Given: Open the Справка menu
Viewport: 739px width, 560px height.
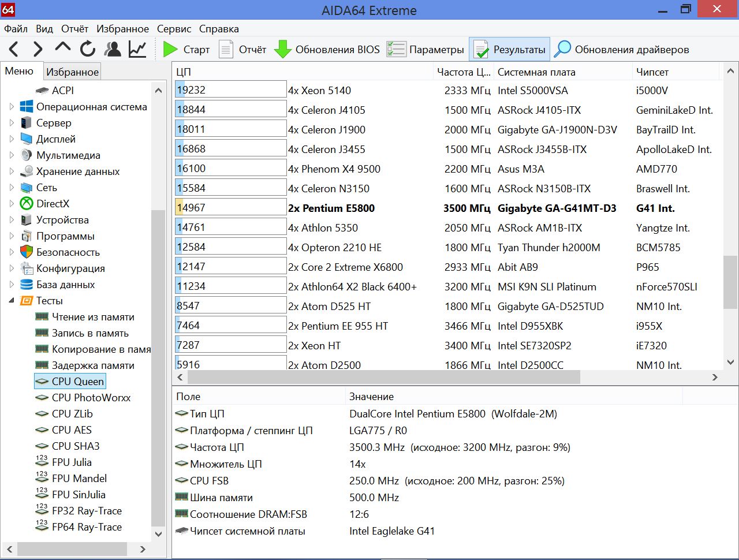Looking at the screenshot, I should point(219,29).
